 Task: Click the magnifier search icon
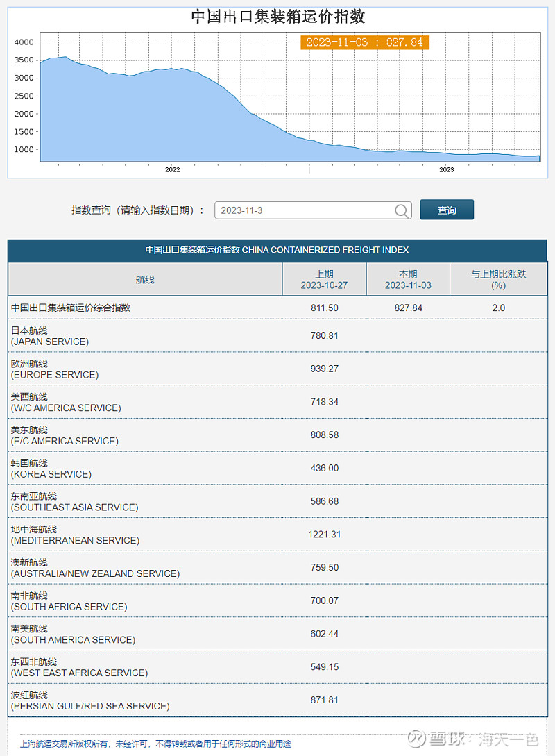[x=402, y=210]
